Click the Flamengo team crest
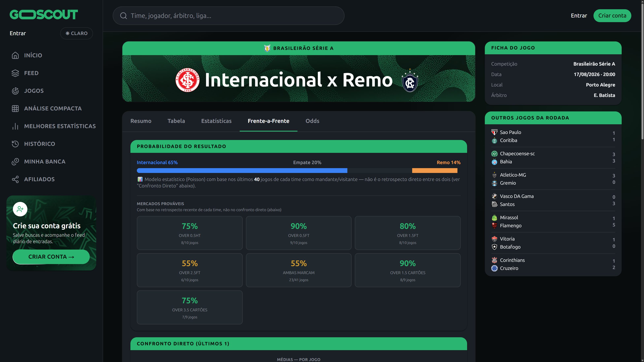Image resolution: width=644 pixels, height=362 pixels. coord(494,226)
